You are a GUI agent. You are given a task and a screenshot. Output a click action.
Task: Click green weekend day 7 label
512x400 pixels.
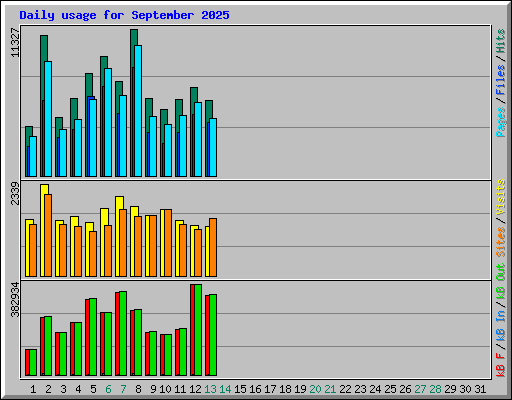click(x=123, y=389)
